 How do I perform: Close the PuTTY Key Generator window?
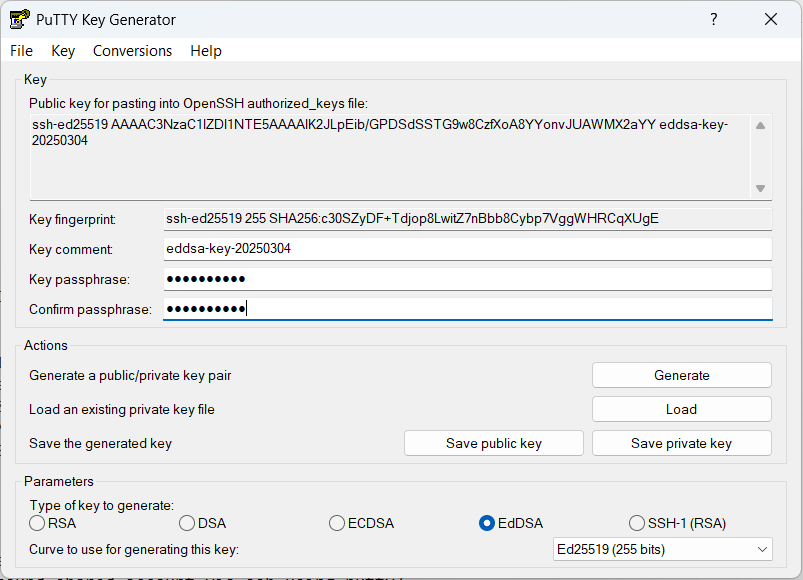[770, 19]
